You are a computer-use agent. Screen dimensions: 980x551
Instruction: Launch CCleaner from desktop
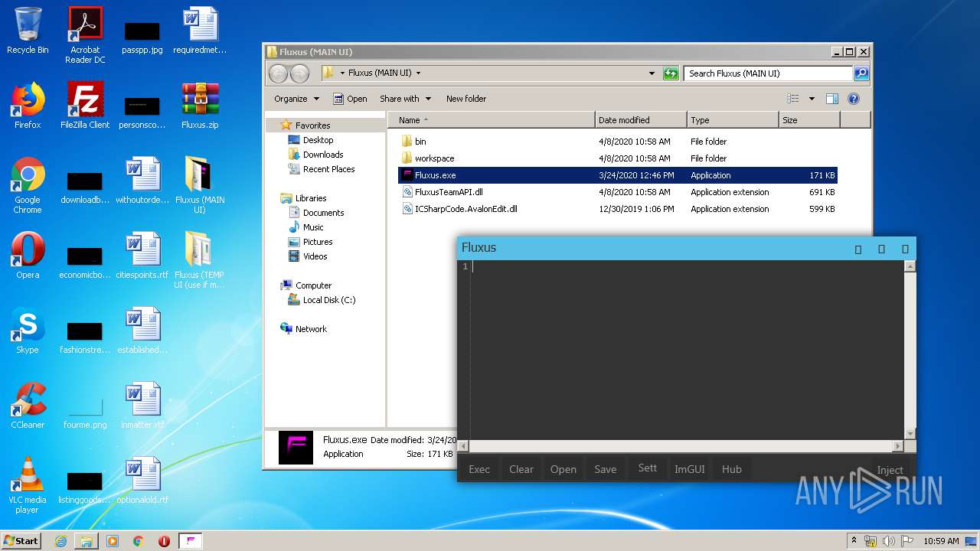tap(28, 405)
